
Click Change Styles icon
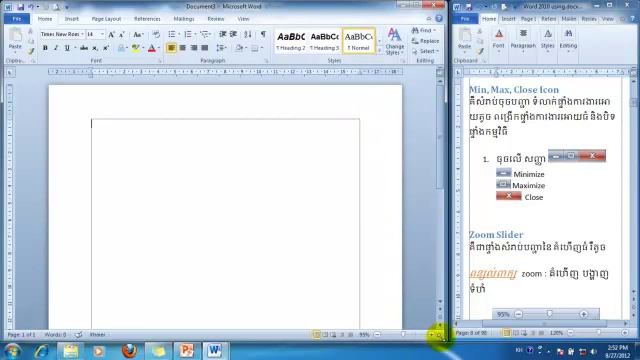point(395,41)
